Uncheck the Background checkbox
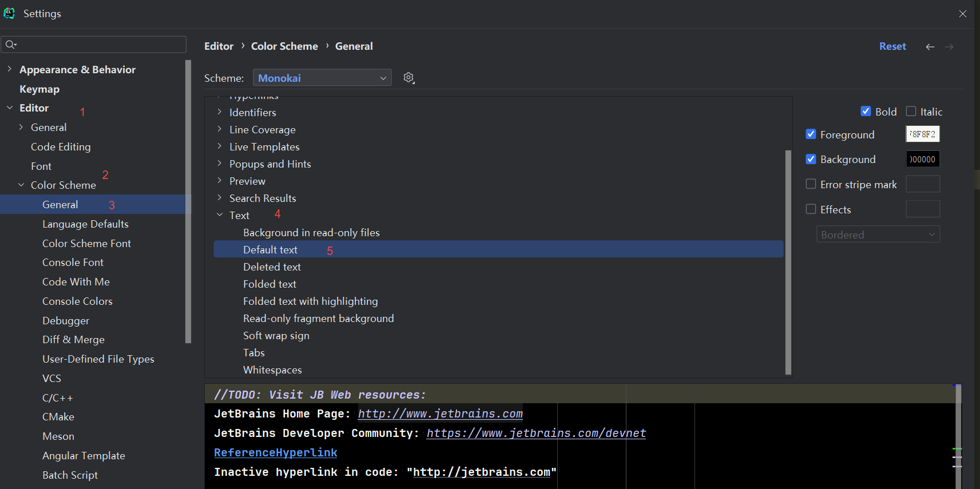The width and height of the screenshot is (980, 489). click(x=811, y=159)
